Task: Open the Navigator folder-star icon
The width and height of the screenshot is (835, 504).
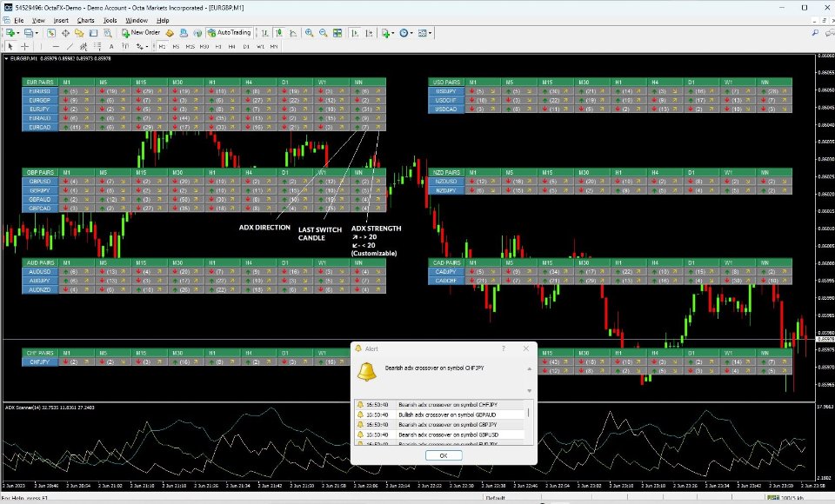Action: [79, 33]
